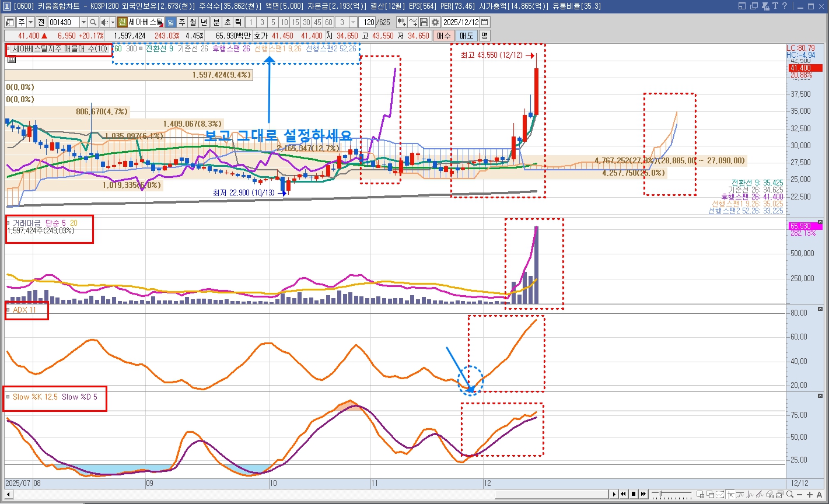Click the save chart floppy icon
Image resolution: width=829 pixels, height=504 pixels.
(424, 22)
